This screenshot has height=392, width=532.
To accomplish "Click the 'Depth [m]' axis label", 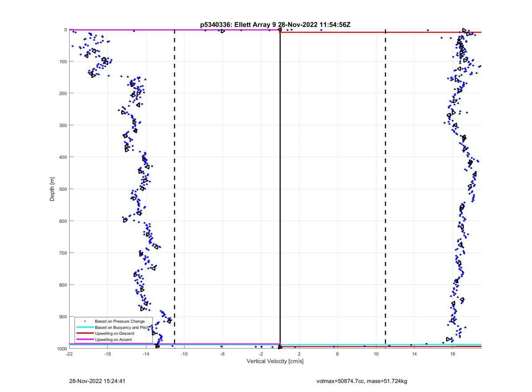I will click(x=52, y=189).
